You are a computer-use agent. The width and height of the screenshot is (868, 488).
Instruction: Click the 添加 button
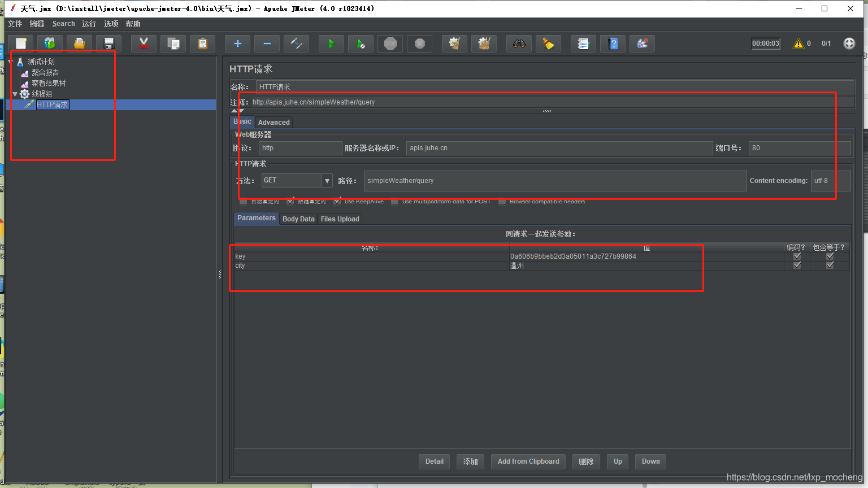click(471, 461)
